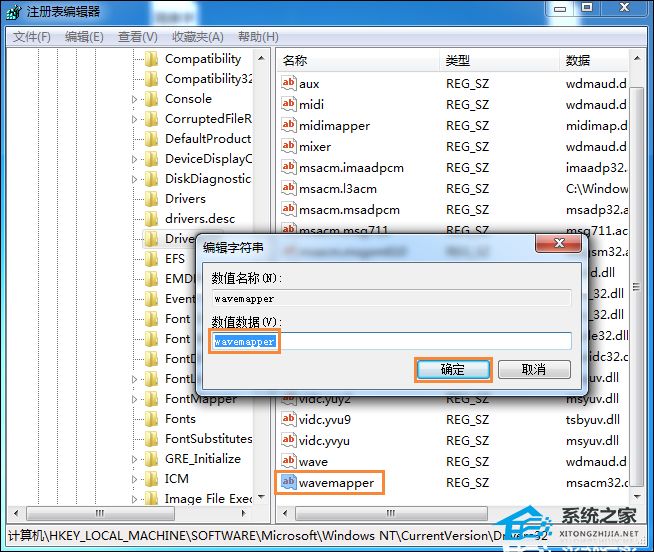Select the midimapper value icon

pos(289,125)
